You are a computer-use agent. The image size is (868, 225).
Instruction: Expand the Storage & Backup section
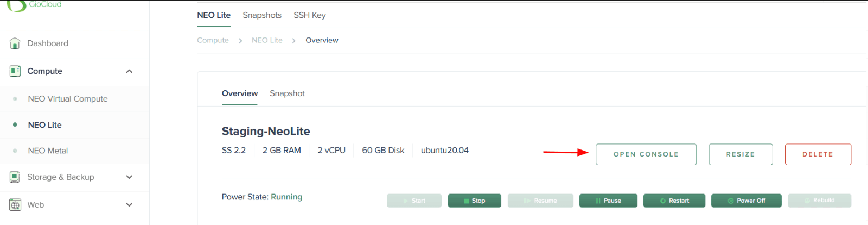(x=129, y=177)
